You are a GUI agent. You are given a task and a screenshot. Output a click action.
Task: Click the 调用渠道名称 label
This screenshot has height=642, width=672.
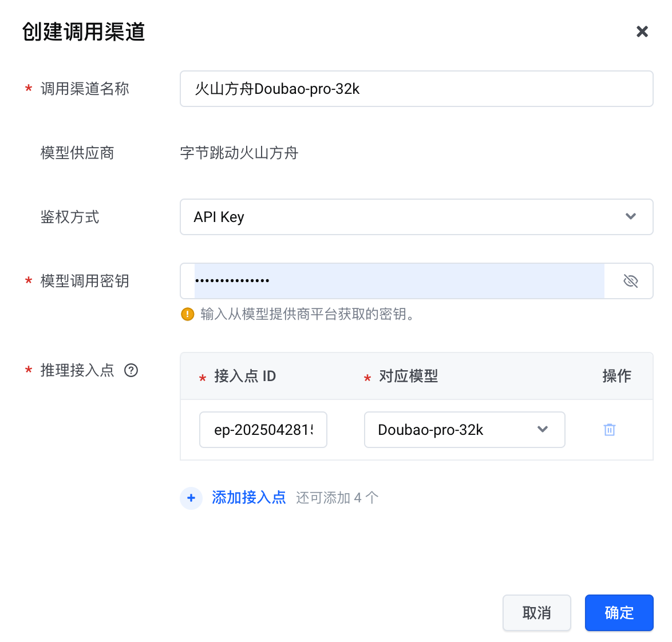(x=85, y=89)
